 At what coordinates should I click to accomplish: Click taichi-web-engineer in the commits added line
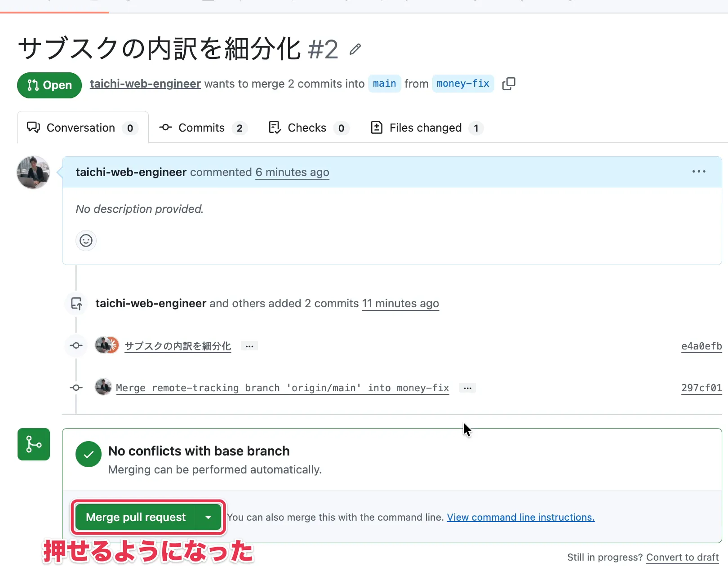(x=151, y=303)
